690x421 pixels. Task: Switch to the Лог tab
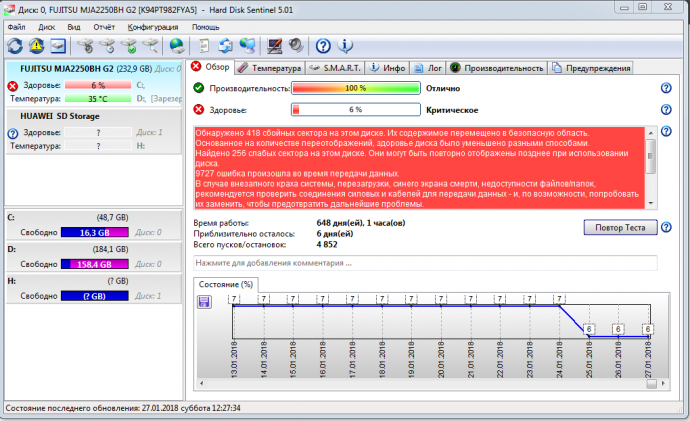tap(428, 68)
